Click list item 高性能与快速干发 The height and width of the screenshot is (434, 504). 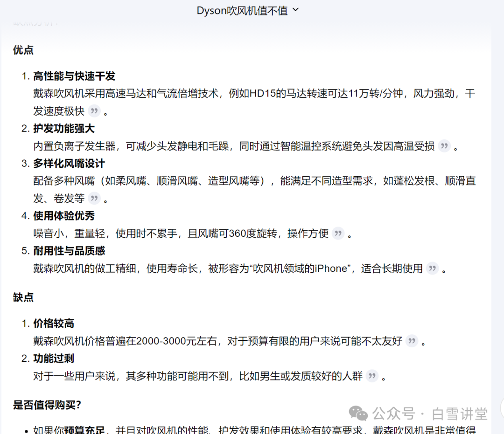[74, 76]
